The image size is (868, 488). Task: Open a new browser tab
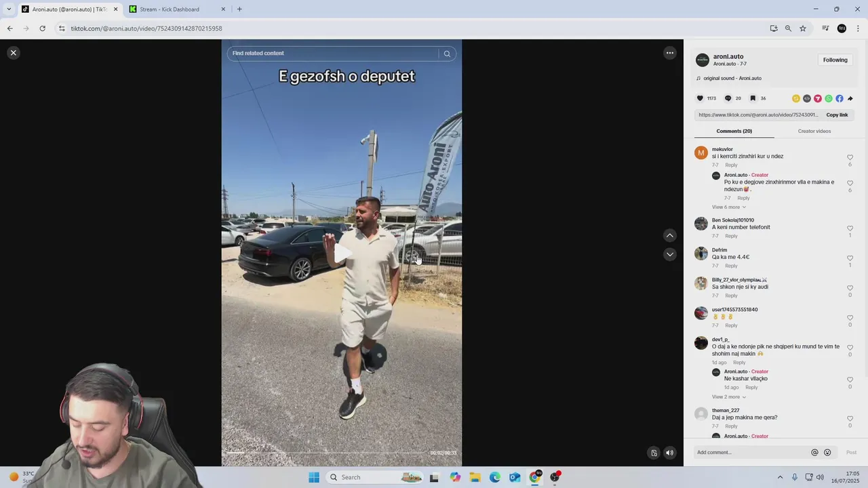coord(239,9)
